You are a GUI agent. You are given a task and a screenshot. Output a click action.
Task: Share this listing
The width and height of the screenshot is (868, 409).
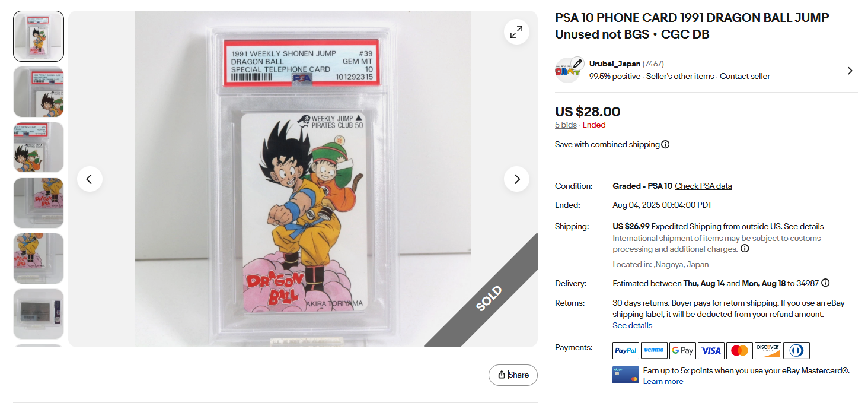(513, 375)
